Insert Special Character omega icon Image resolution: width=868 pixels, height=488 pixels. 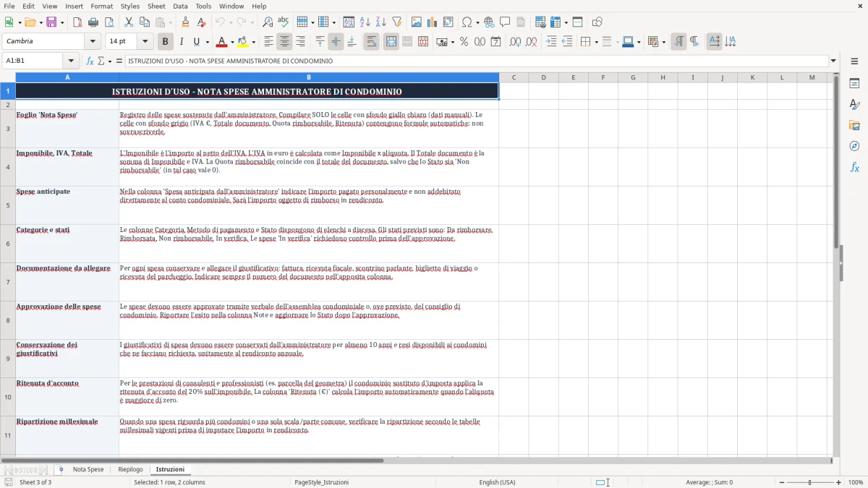pyautogui.click(x=467, y=22)
